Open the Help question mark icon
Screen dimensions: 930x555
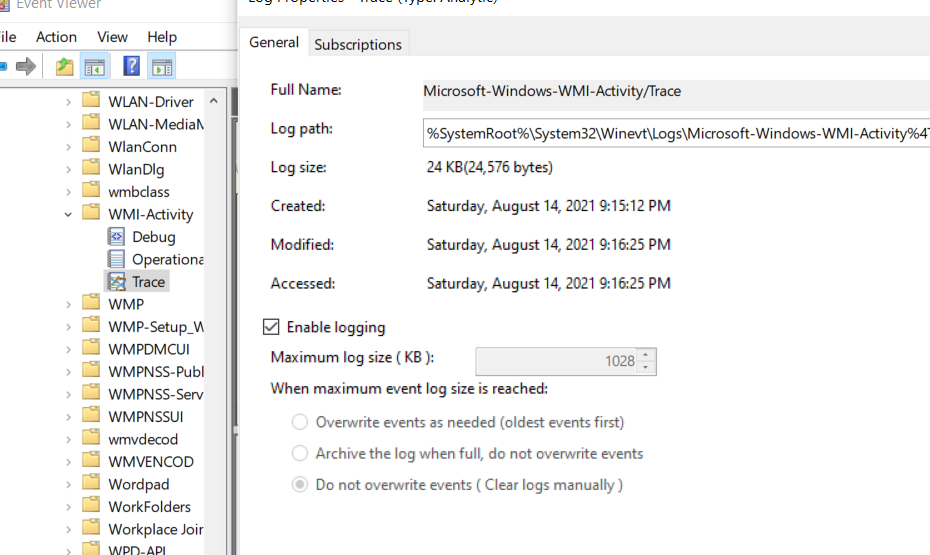point(131,66)
